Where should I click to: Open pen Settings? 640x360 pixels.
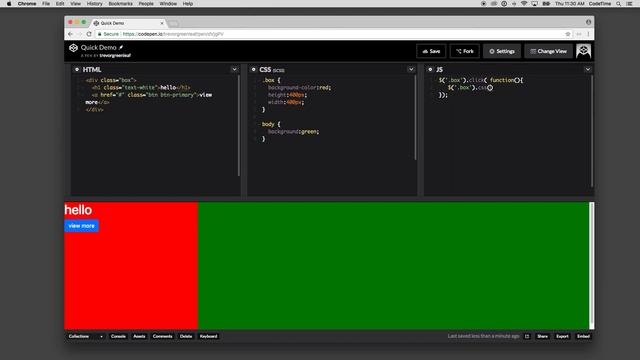(x=502, y=51)
